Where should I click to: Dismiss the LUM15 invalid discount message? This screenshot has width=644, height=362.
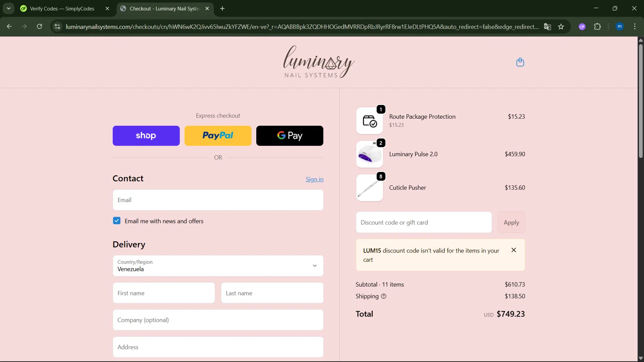tap(513, 250)
